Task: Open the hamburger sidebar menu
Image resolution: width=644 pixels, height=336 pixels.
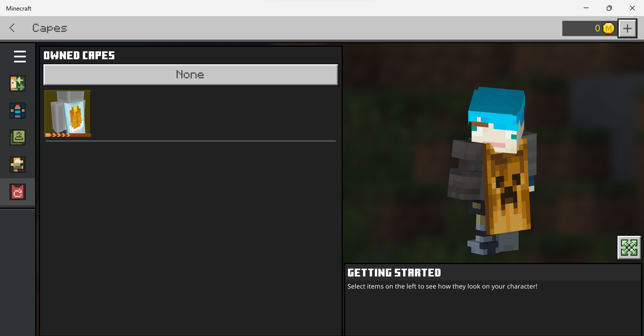Action: [20, 56]
